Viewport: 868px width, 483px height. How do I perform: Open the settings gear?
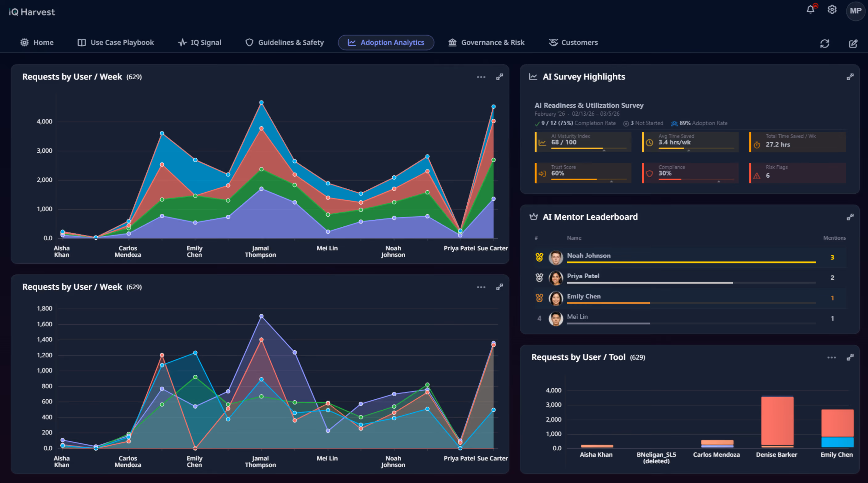(x=832, y=10)
